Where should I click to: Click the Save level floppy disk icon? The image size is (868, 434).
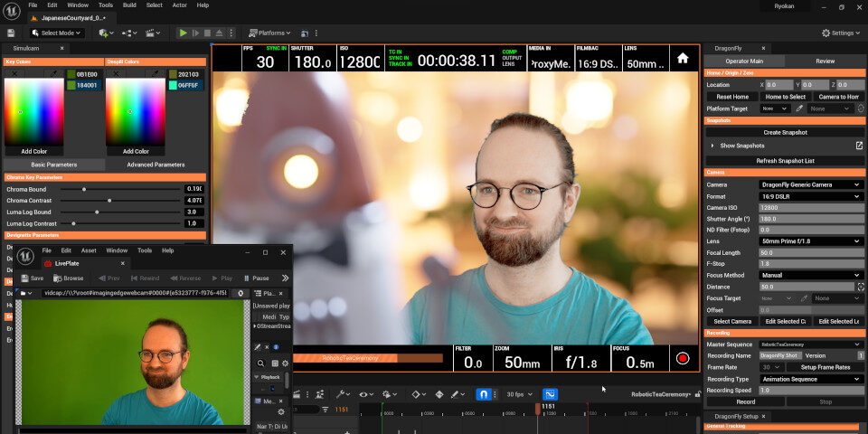(12, 33)
